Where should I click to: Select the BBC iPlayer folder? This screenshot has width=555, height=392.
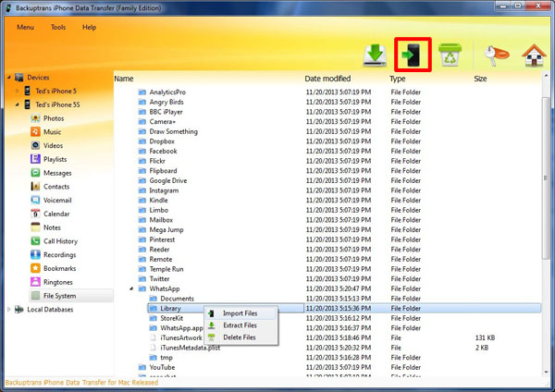tap(166, 112)
